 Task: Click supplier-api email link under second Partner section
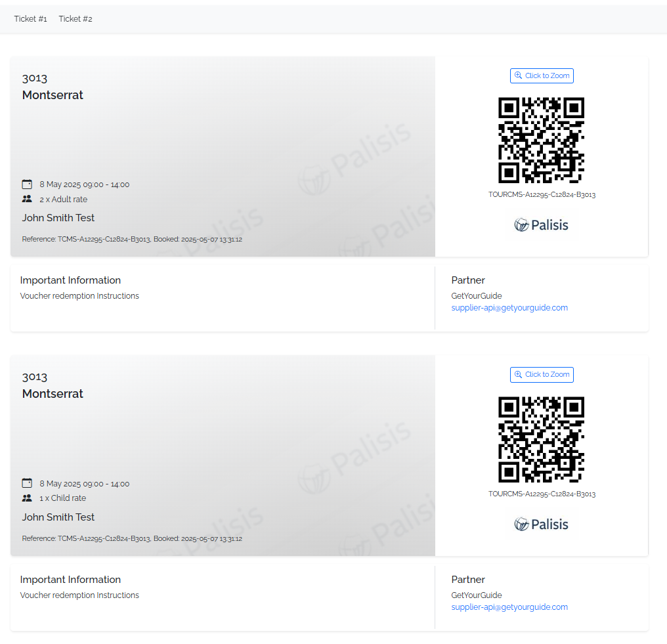pyautogui.click(x=509, y=607)
